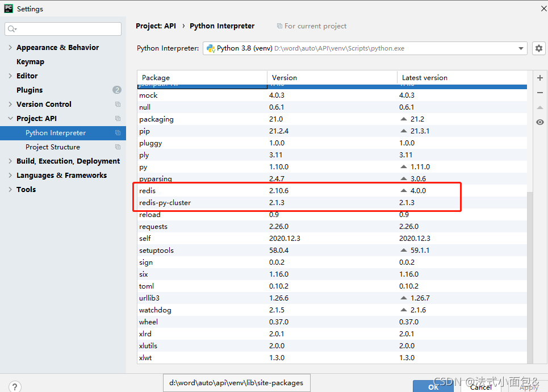The width and height of the screenshot is (548, 392).
Task: Click the upgrade arrow beside setuptools 59.1.1
Action: click(x=404, y=250)
